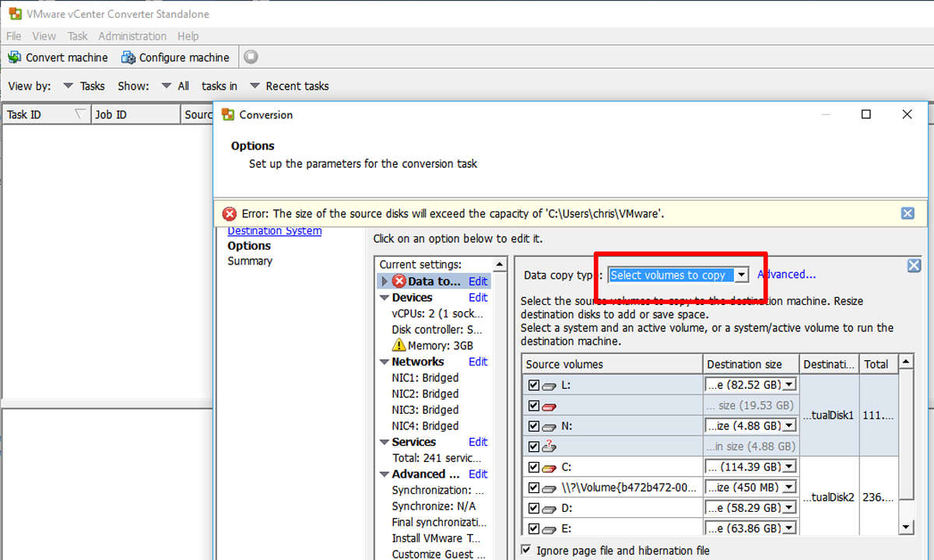Open destination size dropdown for N: (4.88 GB)
Viewport: 934px width, 560px height.
pyautogui.click(x=789, y=426)
